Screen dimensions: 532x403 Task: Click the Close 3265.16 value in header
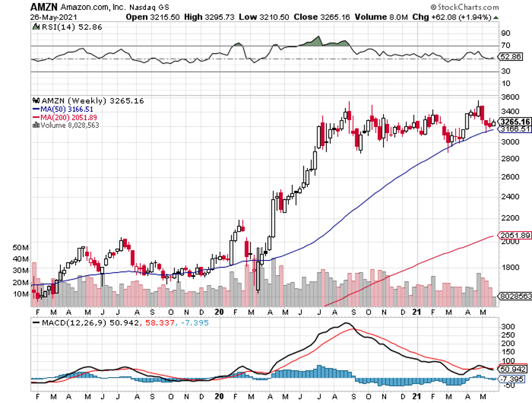322,17
